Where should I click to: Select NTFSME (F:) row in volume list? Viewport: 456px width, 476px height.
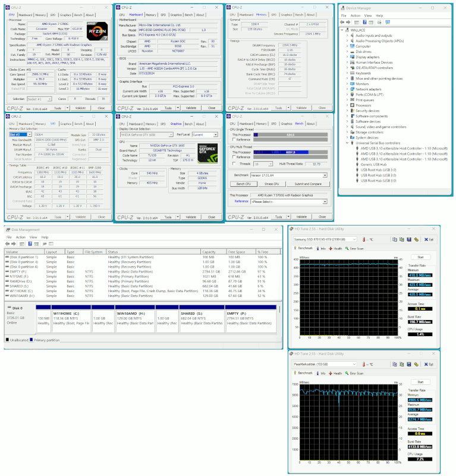[x=143, y=277]
